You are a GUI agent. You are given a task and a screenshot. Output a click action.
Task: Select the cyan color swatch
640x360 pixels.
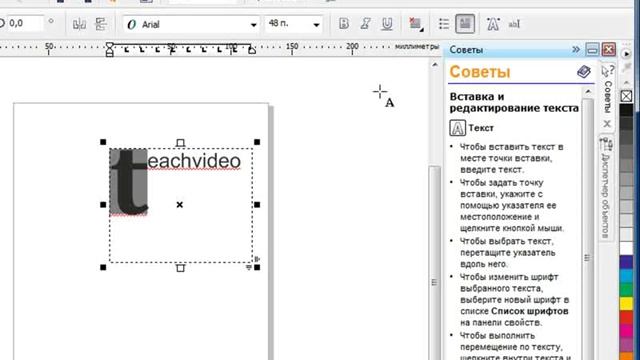(x=627, y=276)
